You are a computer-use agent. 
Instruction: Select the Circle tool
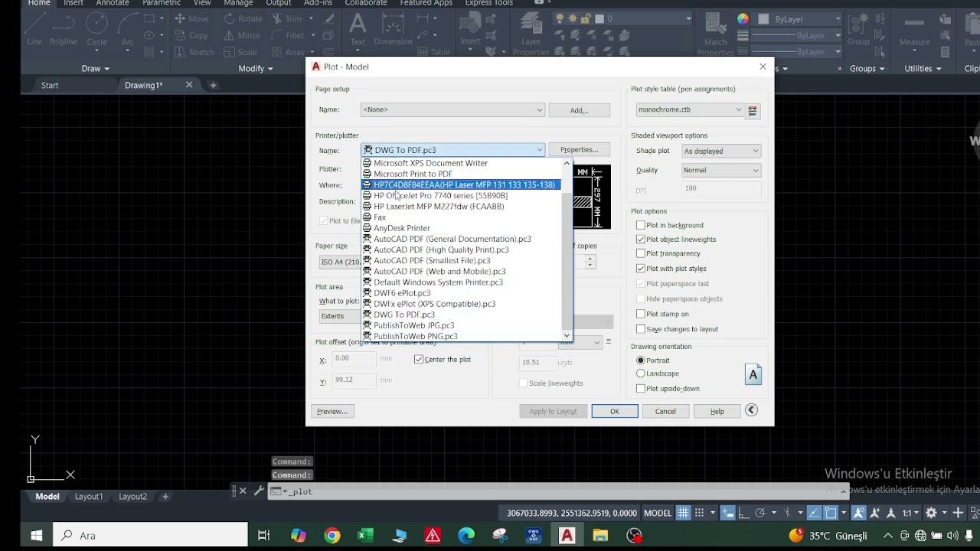pos(96,29)
